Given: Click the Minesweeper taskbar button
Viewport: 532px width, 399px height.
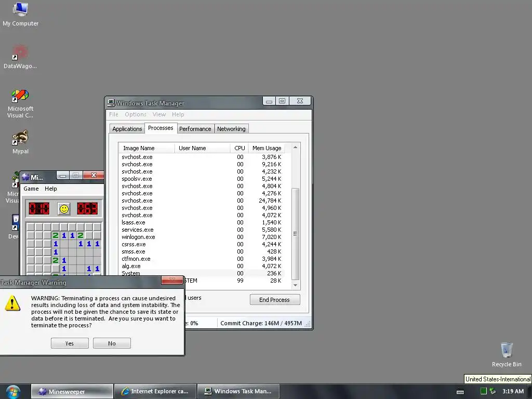Looking at the screenshot, I should click(x=72, y=392).
